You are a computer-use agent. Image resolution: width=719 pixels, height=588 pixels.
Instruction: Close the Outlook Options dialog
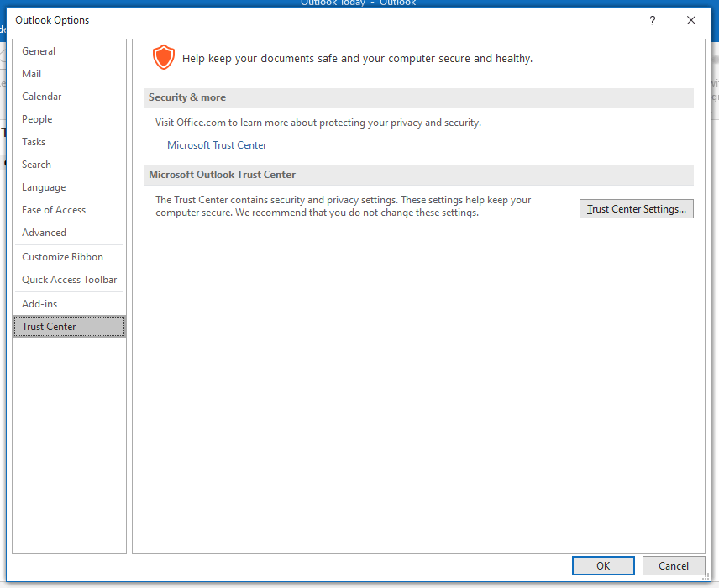pyautogui.click(x=691, y=20)
